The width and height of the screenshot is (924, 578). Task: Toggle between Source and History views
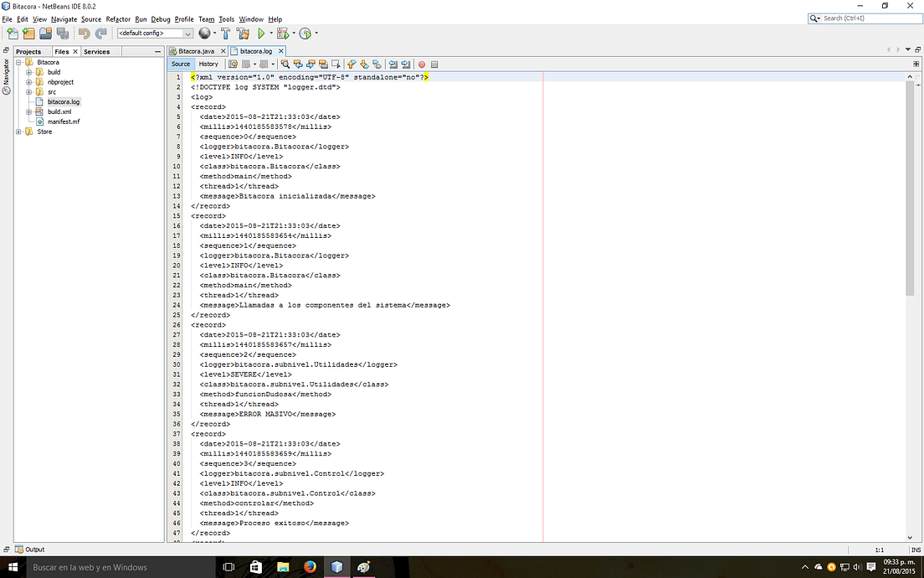tap(208, 64)
